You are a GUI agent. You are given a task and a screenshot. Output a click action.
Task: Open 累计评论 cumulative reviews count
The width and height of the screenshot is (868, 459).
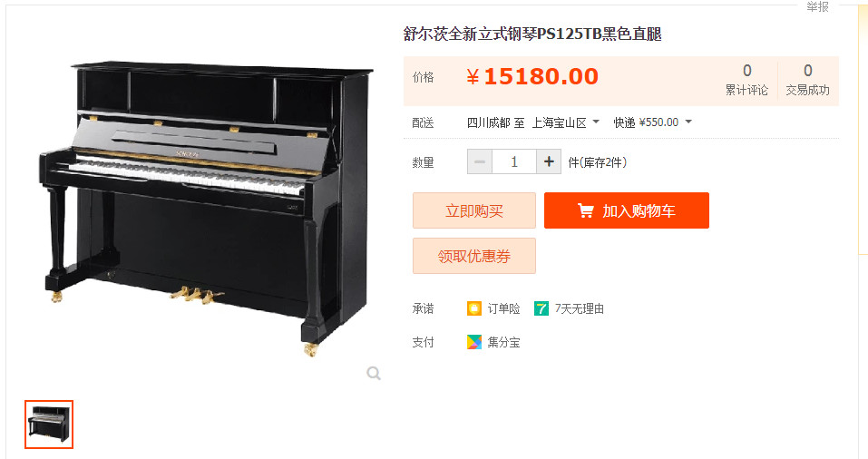tap(746, 81)
